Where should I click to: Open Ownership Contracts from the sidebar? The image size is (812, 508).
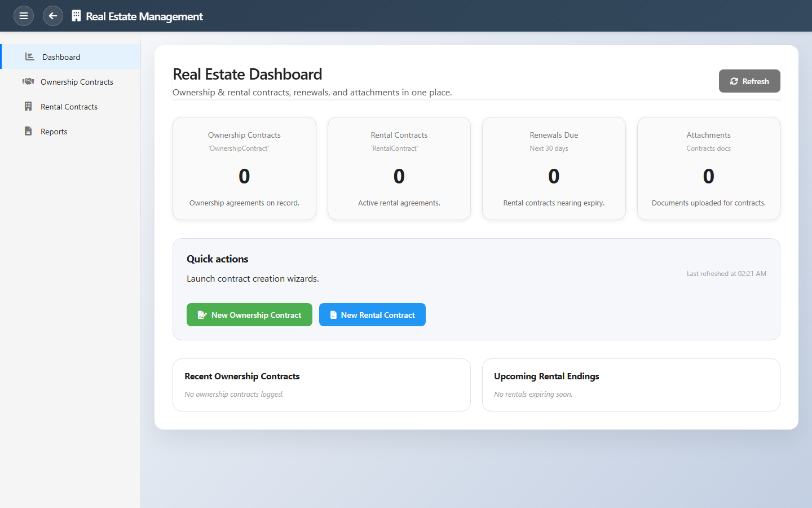click(x=77, y=82)
